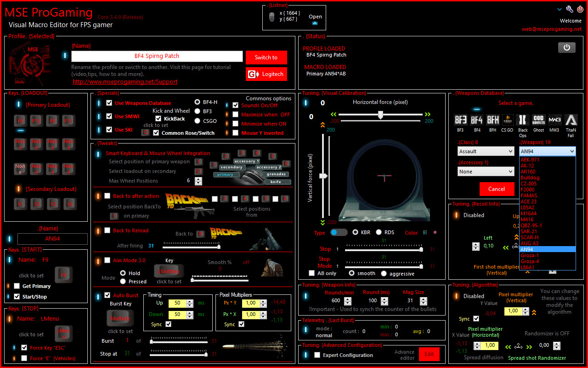Click the F8 key in Primary Loadout
The image size is (588, 368).
click(x=53, y=121)
